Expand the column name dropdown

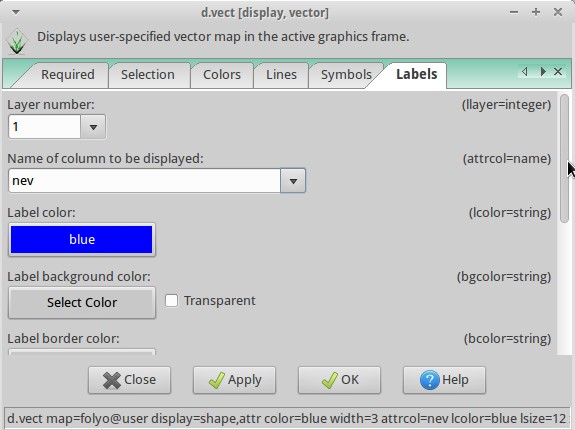coord(293,181)
